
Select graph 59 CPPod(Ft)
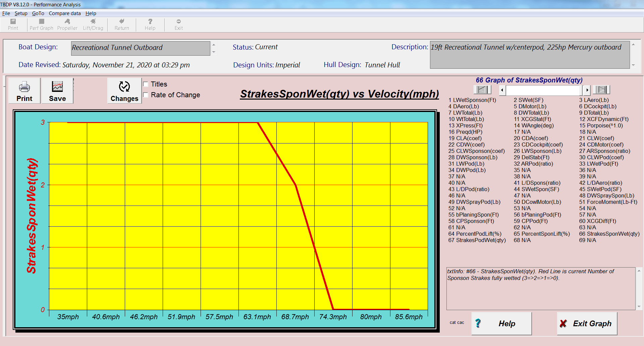tap(531, 221)
